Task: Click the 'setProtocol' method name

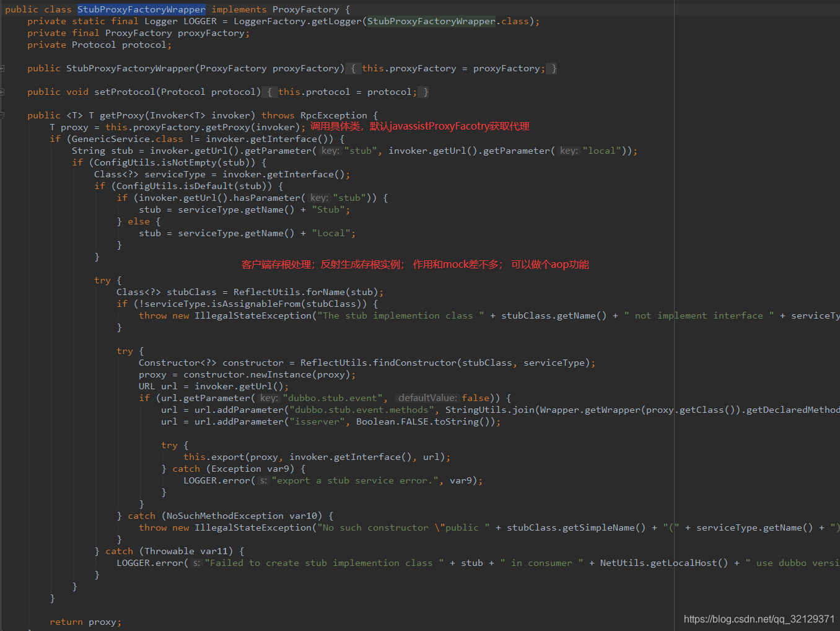Action: click(x=125, y=92)
